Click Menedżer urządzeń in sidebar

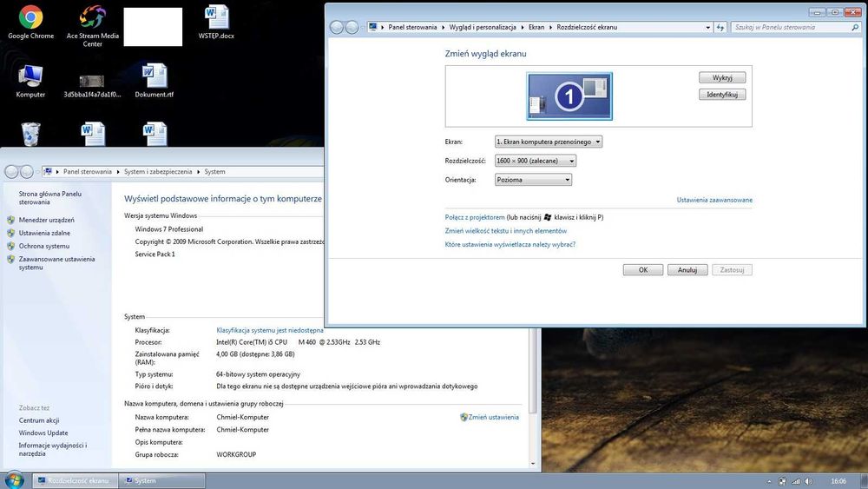pyautogui.click(x=47, y=220)
